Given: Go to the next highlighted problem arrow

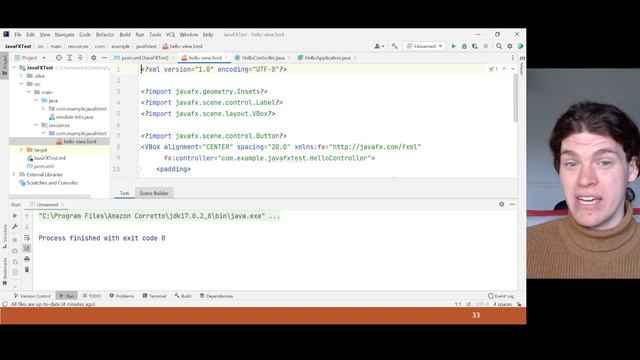Looking at the screenshot, I should (x=513, y=69).
